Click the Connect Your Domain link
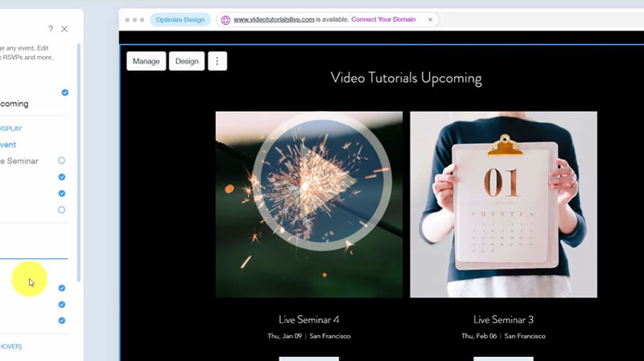The image size is (644, 361). tap(383, 19)
